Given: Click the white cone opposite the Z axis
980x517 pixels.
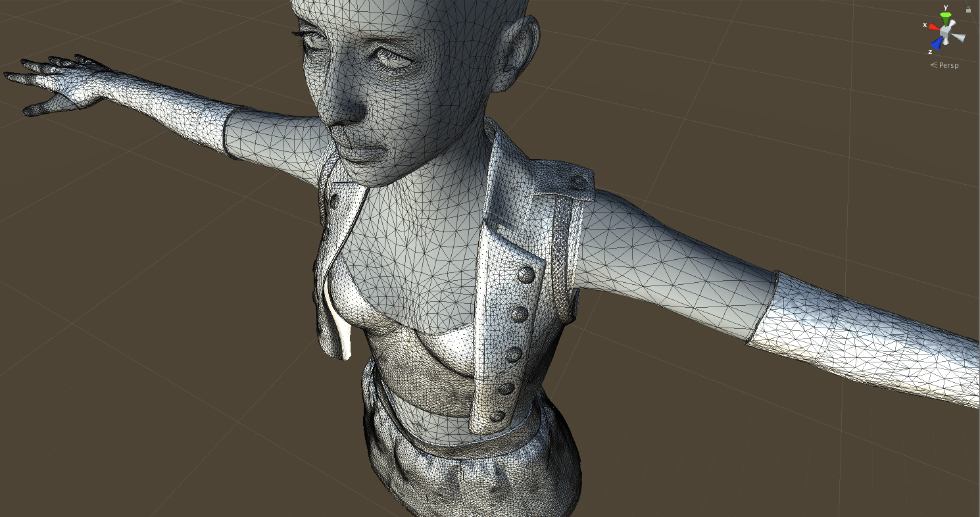Looking at the screenshot, I should 952,22.
